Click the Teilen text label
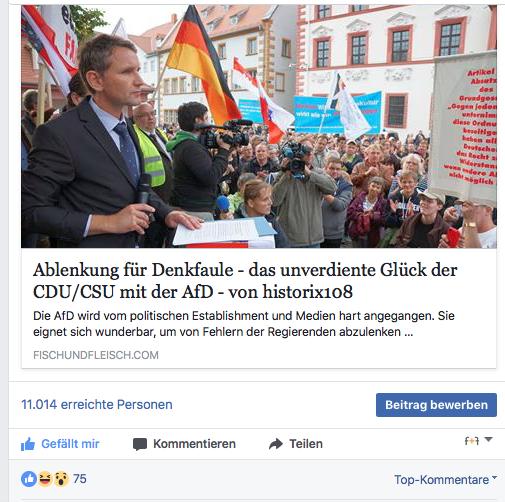This screenshot has height=502, width=505. click(306, 444)
